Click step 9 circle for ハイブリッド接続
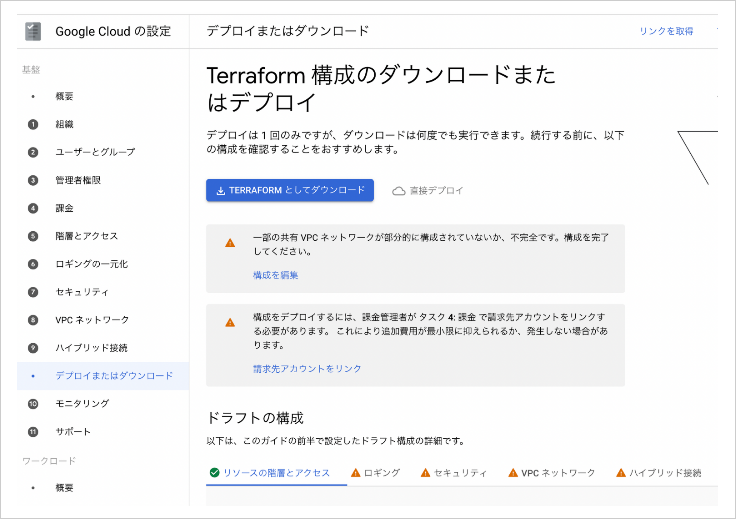Viewport: 736px width, 519px height. (x=33, y=348)
